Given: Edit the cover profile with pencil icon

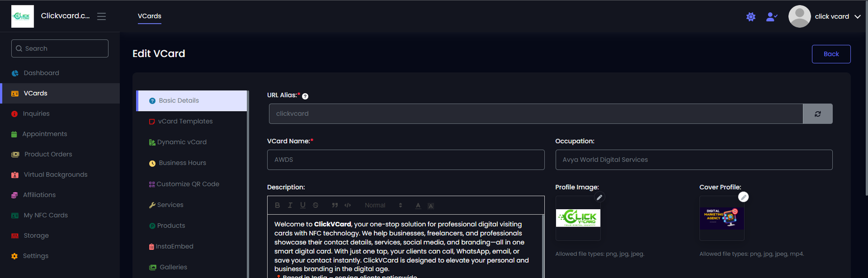Looking at the screenshot, I should [x=744, y=197].
